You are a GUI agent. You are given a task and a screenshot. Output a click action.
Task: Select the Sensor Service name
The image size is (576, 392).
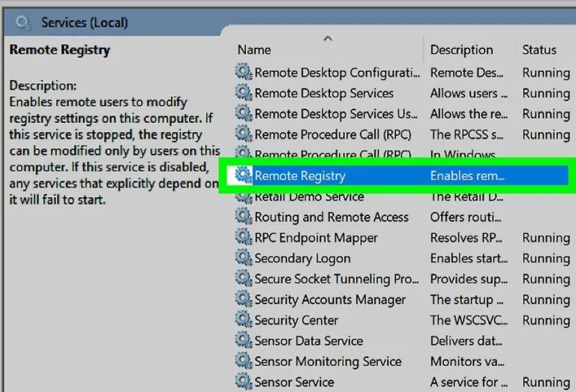tap(294, 382)
